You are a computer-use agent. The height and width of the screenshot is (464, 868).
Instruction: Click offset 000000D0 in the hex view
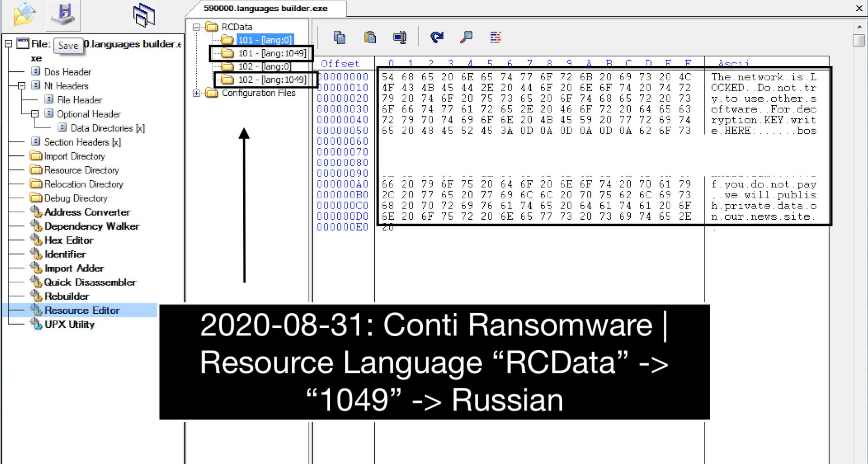click(342, 217)
